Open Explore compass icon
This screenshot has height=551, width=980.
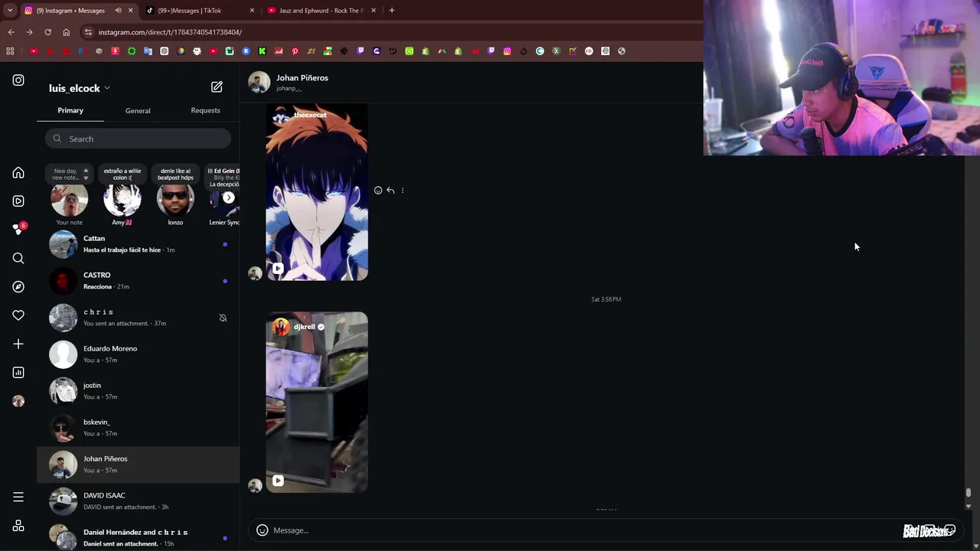tap(18, 287)
